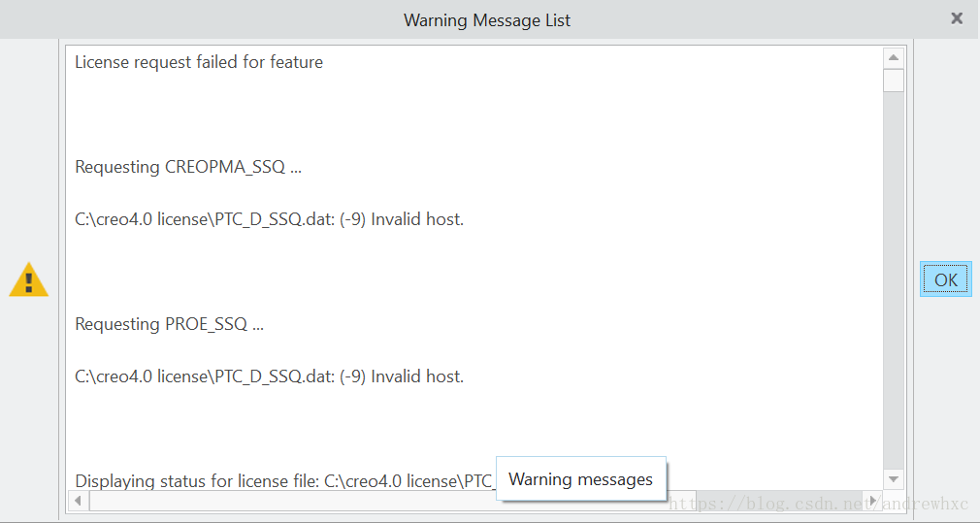Click 'Invalid host.' below the CREOPMA_SSQ request
The height and width of the screenshot is (523, 980).
417,219
